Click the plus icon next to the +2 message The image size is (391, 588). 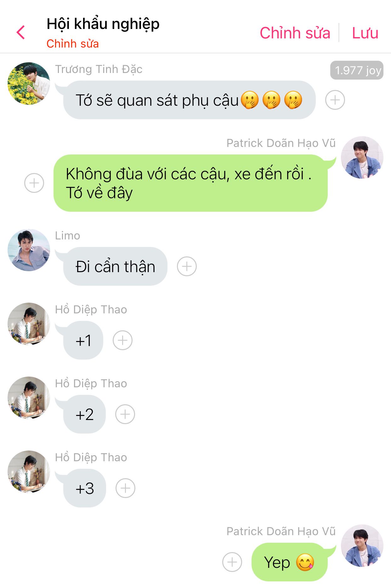(125, 414)
